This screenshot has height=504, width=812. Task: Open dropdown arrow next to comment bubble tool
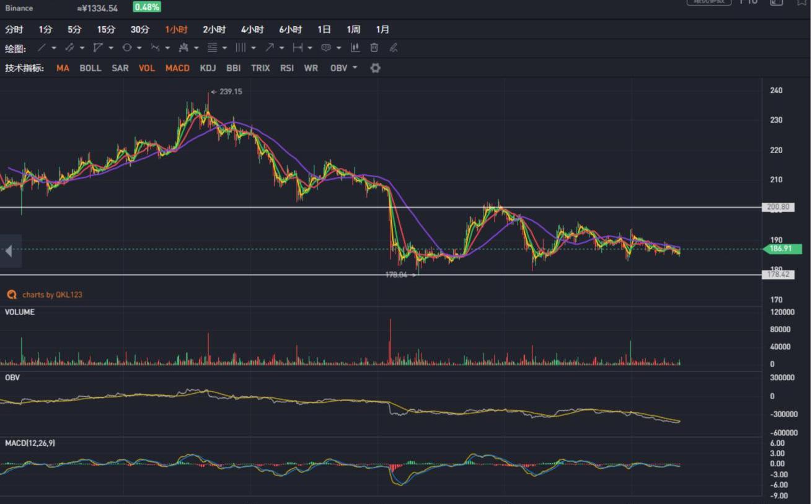coord(339,48)
